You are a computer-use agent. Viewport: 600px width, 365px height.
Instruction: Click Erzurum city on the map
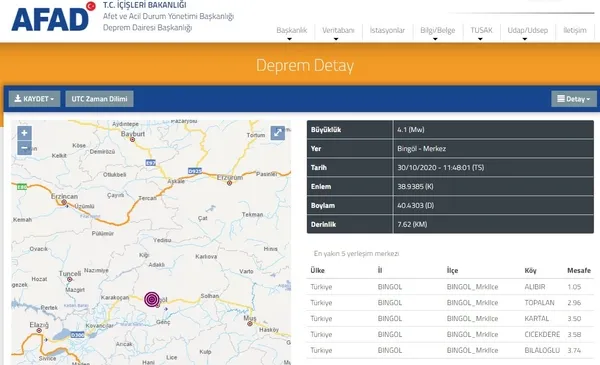tap(230, 178)
